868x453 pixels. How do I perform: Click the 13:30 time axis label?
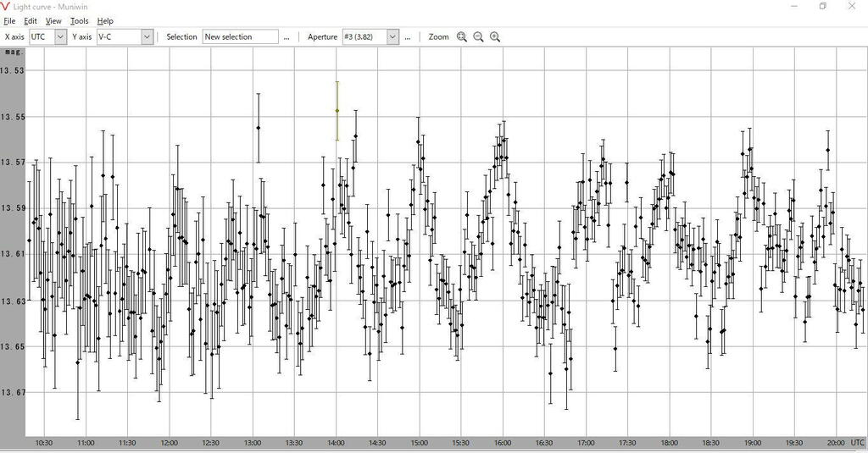(x=294, y=443)
